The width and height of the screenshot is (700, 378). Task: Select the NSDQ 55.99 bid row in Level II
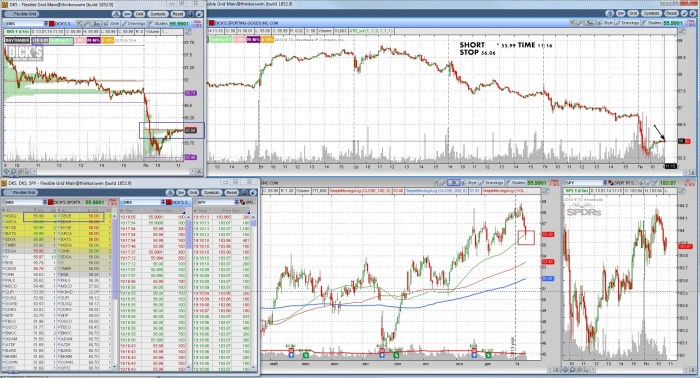pos(29,216)
